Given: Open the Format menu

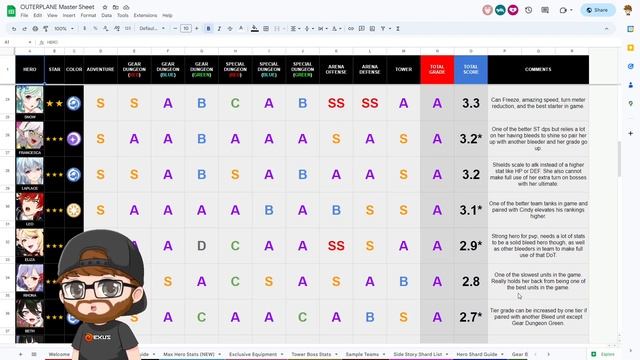Looking at the screenshot, I should (88, 15).
